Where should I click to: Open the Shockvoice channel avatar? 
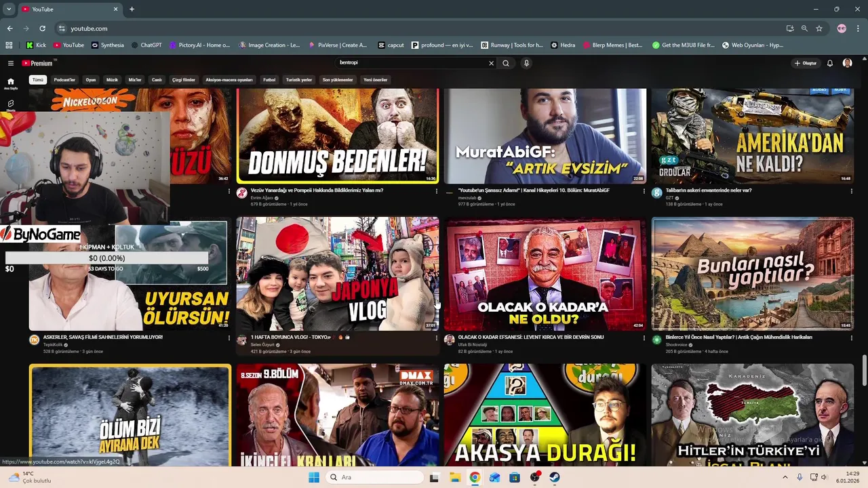tap(656, 340)
